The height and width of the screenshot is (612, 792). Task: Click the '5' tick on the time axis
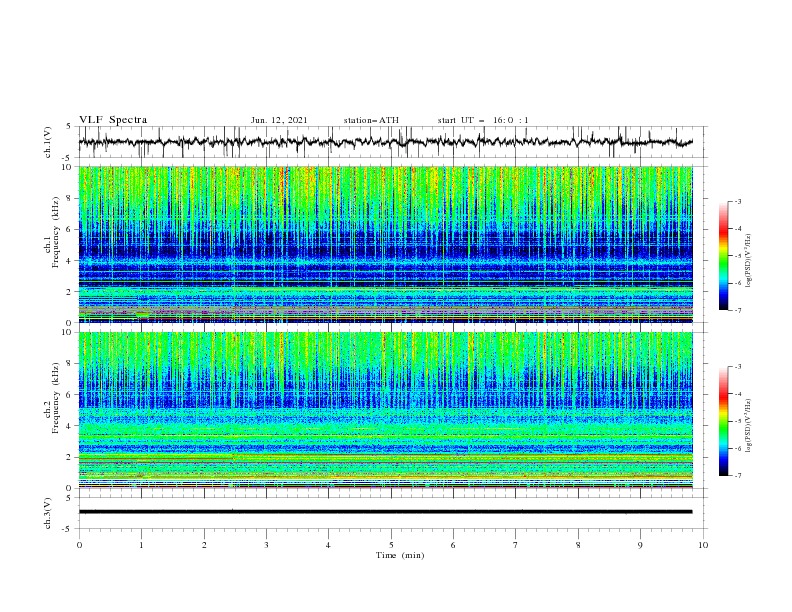[391, 545]
